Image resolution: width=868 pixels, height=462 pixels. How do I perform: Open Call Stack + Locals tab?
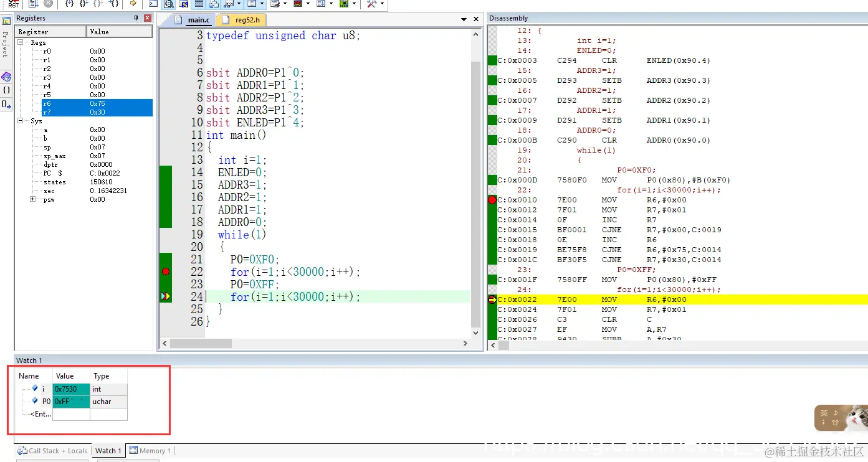[x=52, y=451]
